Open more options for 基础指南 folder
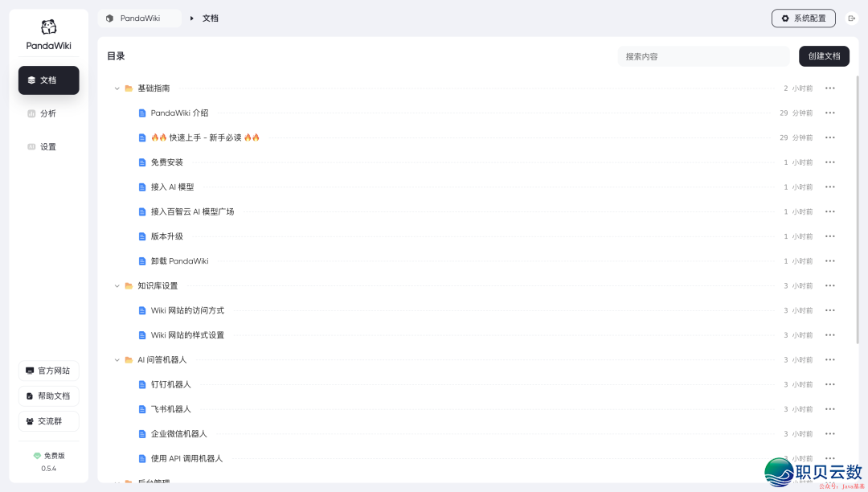Screen dimensions: 868x492 [829, 88]
